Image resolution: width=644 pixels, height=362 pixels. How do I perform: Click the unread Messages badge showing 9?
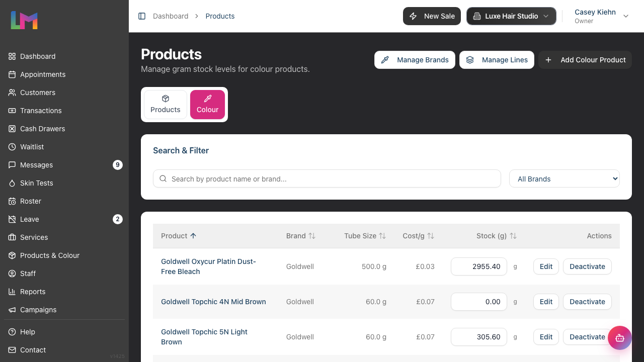[x=118, y=165]
